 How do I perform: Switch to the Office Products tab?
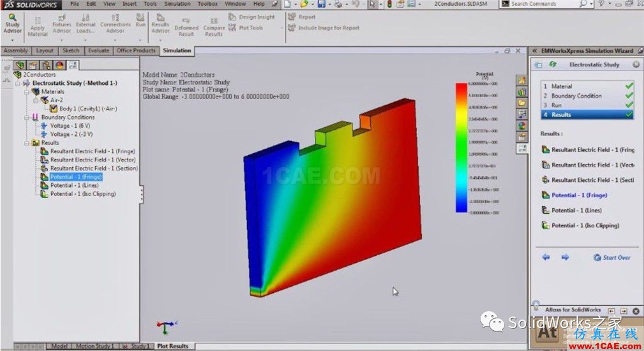tap(136, 50)
